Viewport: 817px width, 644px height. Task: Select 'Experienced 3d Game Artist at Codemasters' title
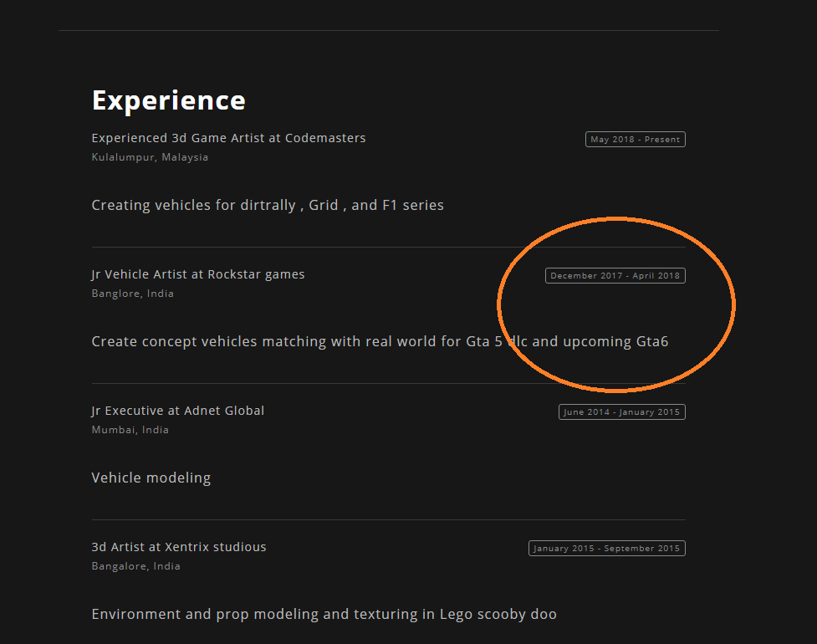[x=228, y=138]
